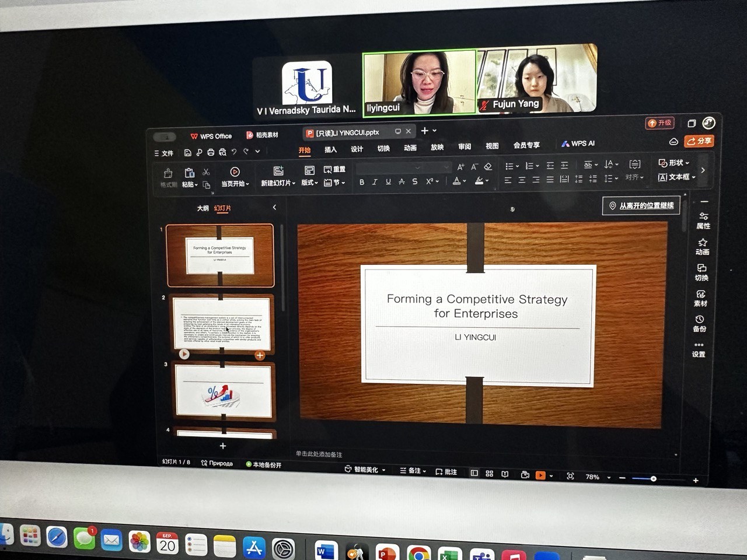Switch to the Transitions (切换) ribbon tab

tap(383, 148)
